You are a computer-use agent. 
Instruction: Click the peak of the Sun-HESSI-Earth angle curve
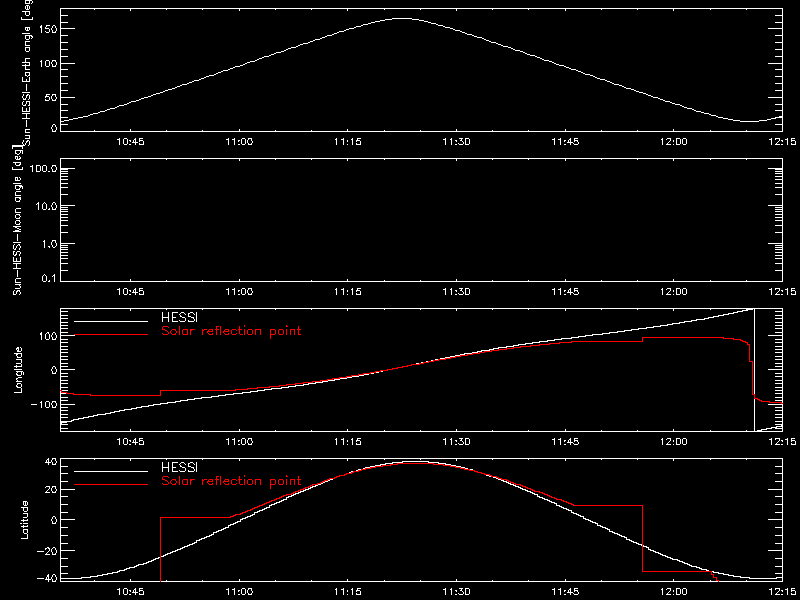pos(403,18)
